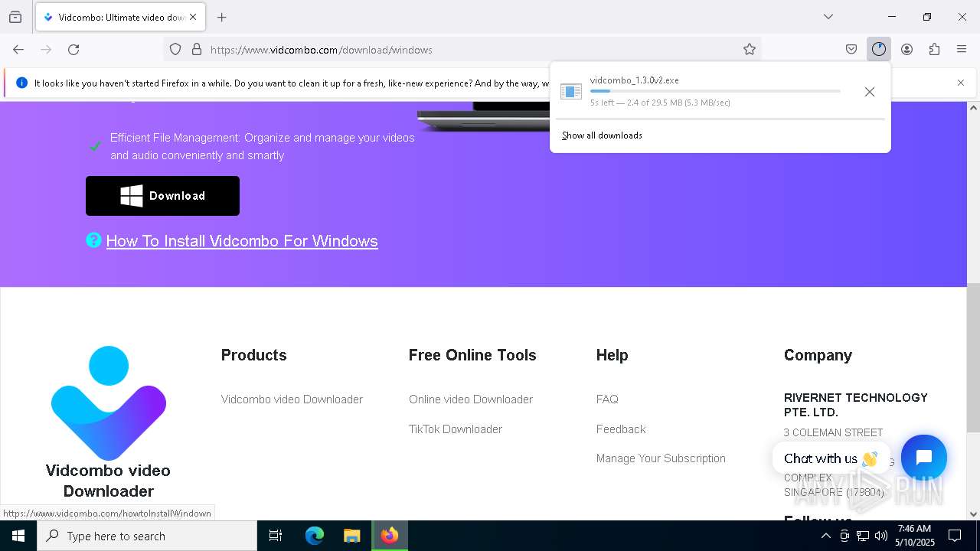
Task: Click the taskbar search box
Action: pyautogui.click(x=147, y=536)
